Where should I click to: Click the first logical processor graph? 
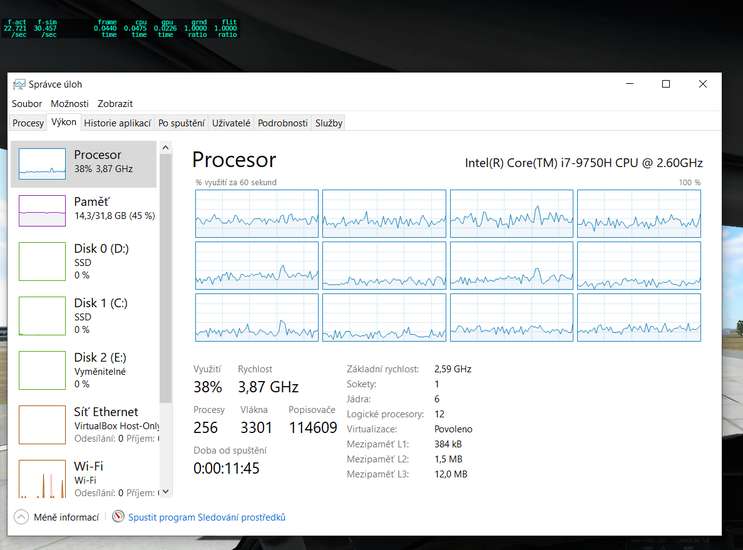click(257, 213)
